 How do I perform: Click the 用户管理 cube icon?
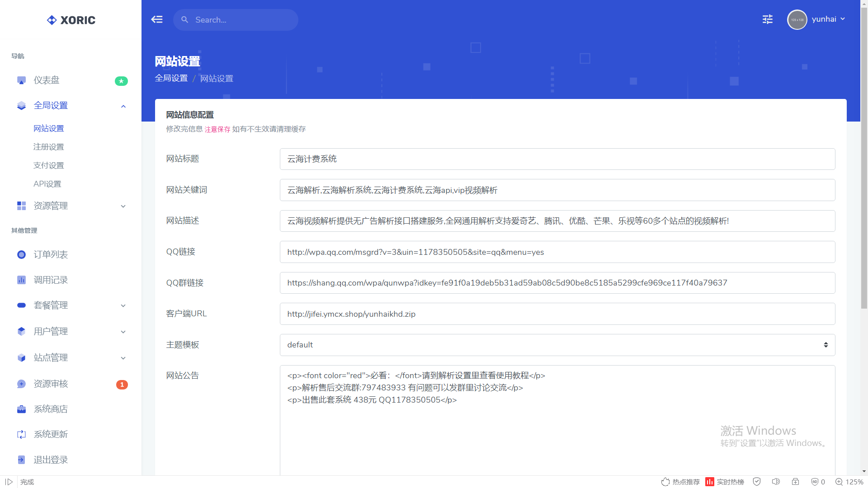21,332
